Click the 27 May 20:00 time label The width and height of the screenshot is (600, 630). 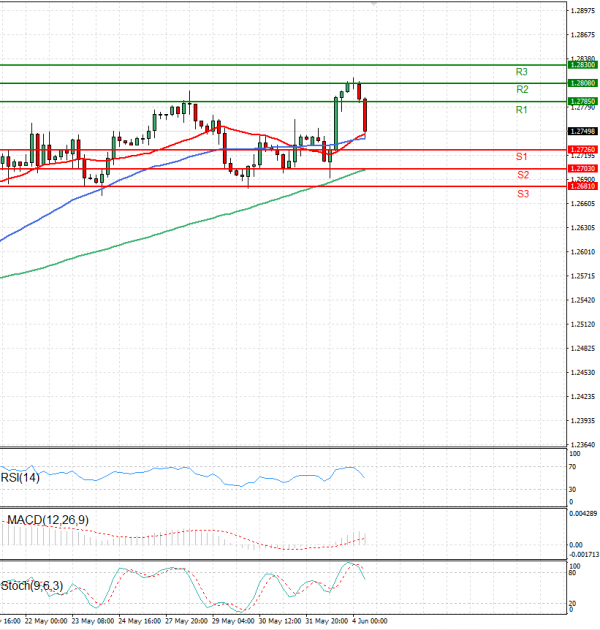click(x=186, y=621)
